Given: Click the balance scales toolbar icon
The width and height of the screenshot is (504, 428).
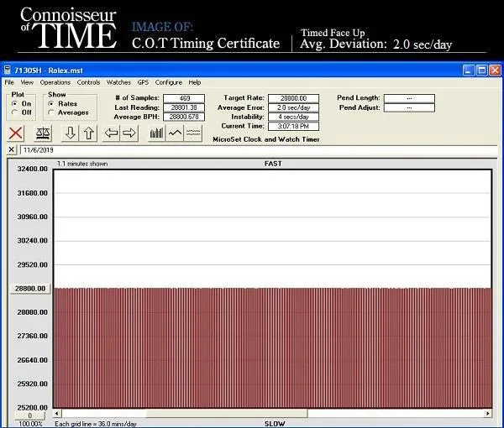Looking at the screenshot, I should pyautogui.click(x=43, y=133).
